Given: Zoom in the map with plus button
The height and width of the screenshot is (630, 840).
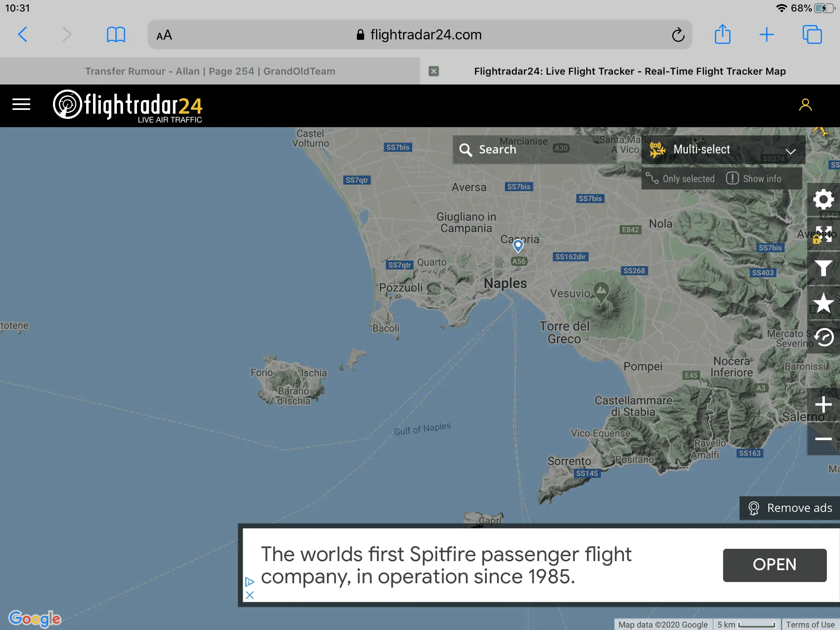Looking at the screenshot, I should pyautogui.click(x=823, y=405).
